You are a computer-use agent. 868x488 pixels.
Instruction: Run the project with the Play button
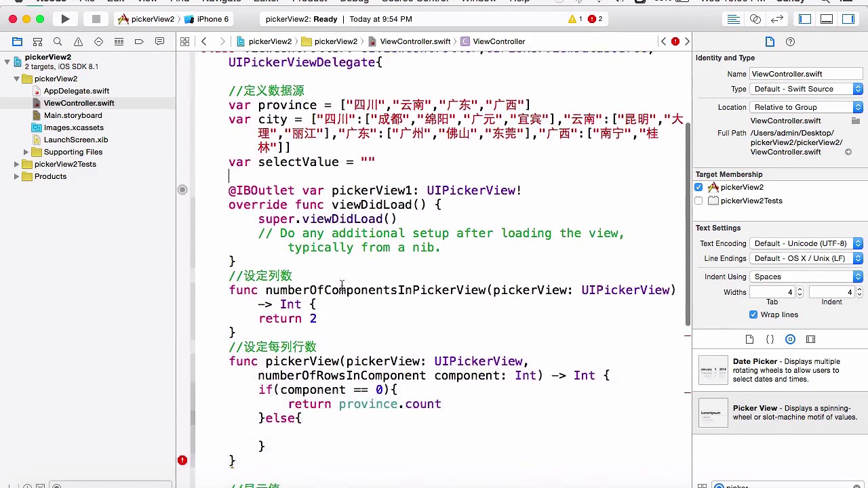65,19
